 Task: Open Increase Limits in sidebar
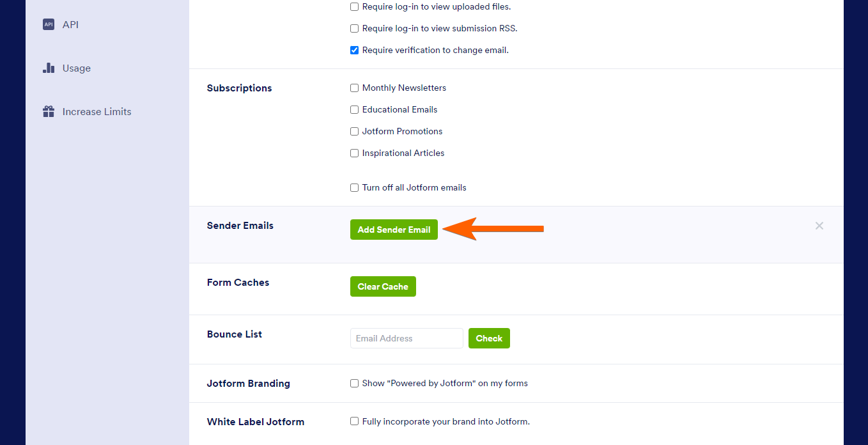pyautogui.click(x=97, y=112)
